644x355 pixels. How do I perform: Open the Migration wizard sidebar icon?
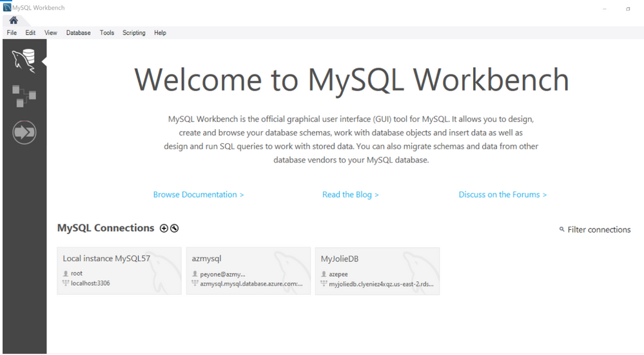24,132
